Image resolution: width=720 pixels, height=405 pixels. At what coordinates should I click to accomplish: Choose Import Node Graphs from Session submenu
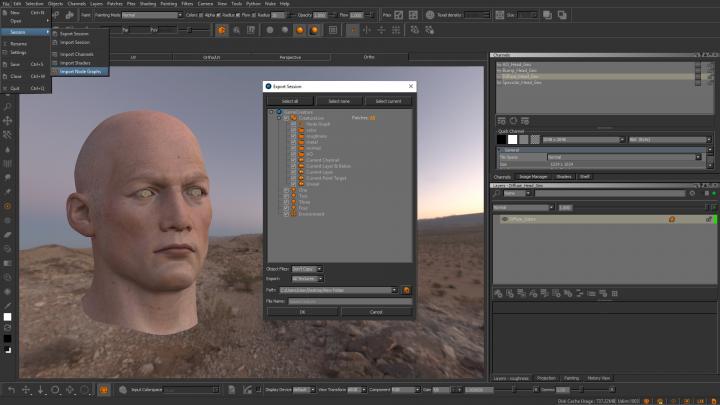81,71
